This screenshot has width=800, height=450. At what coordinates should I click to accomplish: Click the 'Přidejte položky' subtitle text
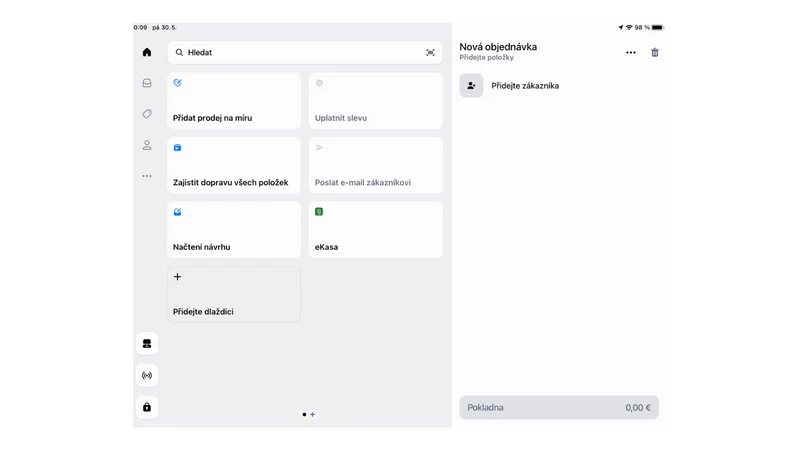[x=486, y=58]
